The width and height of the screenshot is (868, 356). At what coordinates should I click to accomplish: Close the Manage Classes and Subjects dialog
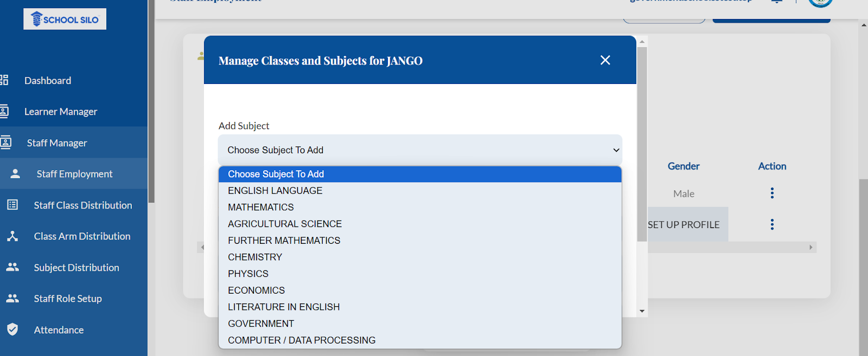pyautogui.click(x=605, y=60)
